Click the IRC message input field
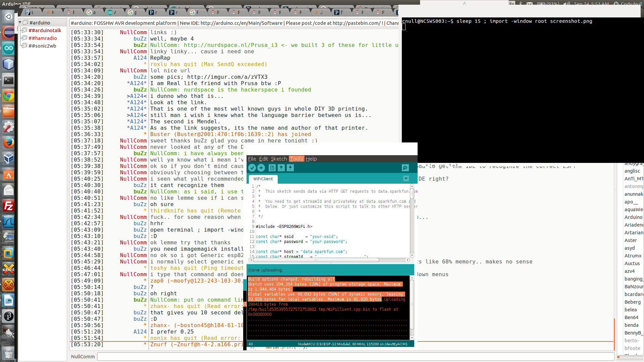The width and height of the screenshot is (644, 362). click(x=356, y=357)
